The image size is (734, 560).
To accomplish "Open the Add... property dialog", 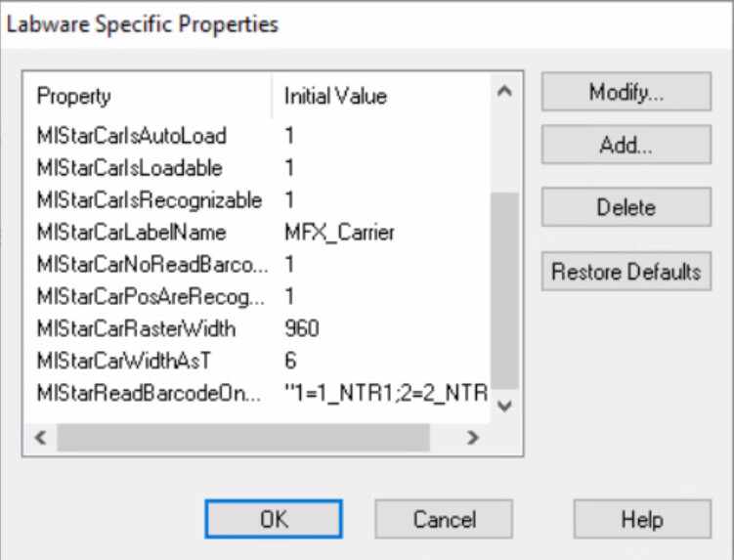I will coord(626,145).
